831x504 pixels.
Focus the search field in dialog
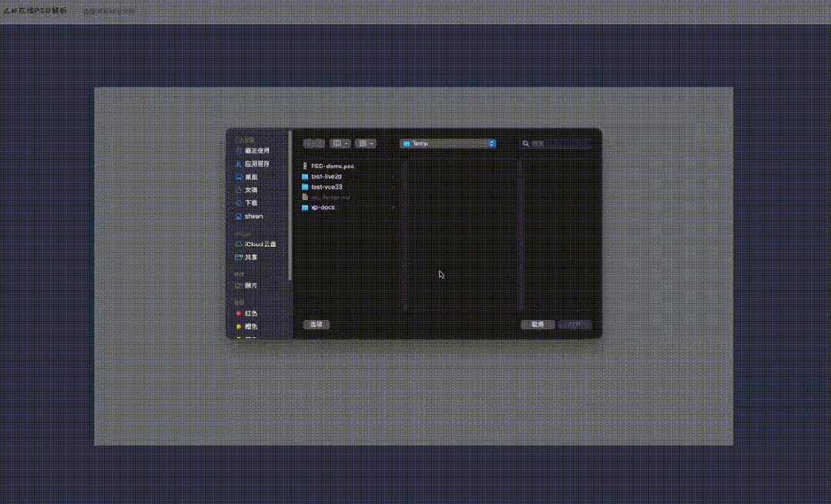tap(556, 143)
